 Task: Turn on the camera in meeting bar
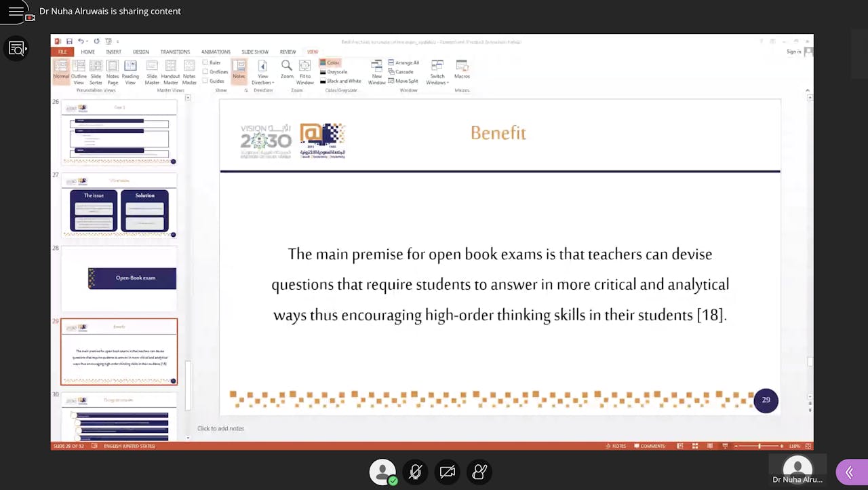(448, 472)
